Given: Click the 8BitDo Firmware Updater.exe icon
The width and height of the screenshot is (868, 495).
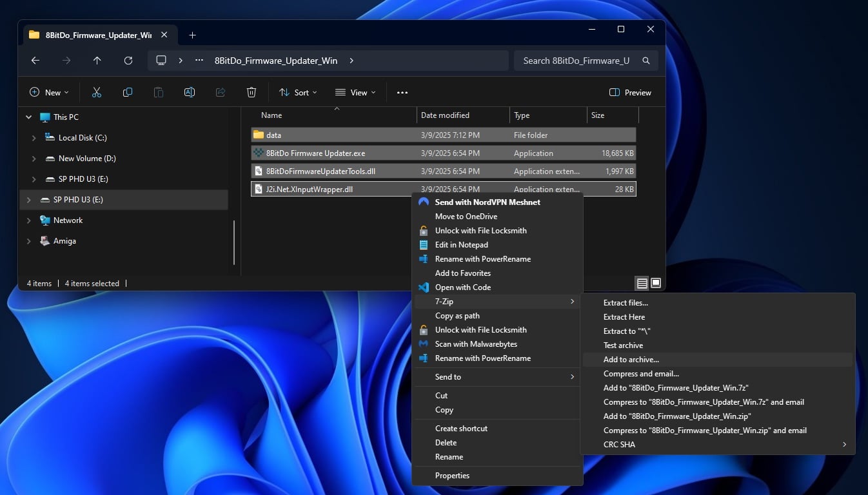Looking at the screenshot, I should tap(259, 153).
